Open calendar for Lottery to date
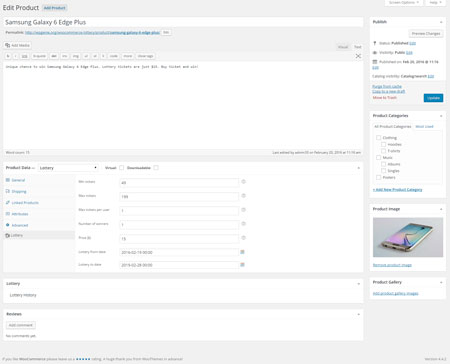The width and height of the screenshot is (450, 364). point(242,265)
